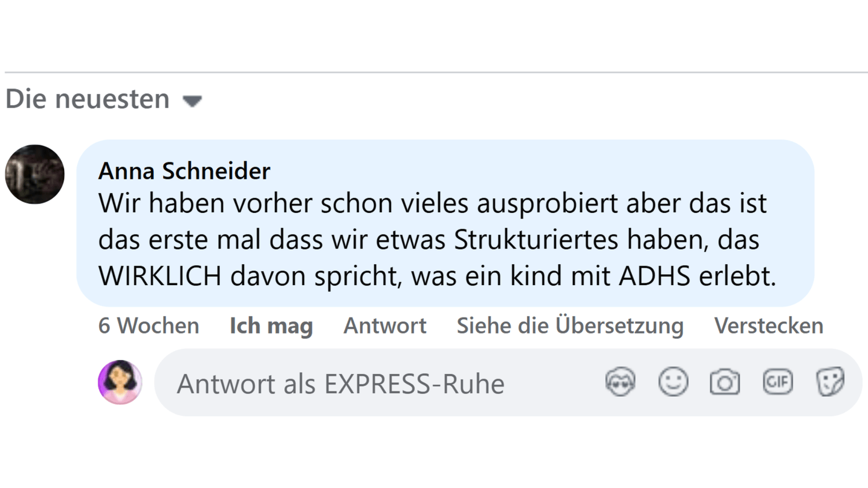The width and height of the screenshot is (868, 488).
Task: Open the 6 Wochen comment timestamp
Action: pyautogui.click(x=149, y=326)
